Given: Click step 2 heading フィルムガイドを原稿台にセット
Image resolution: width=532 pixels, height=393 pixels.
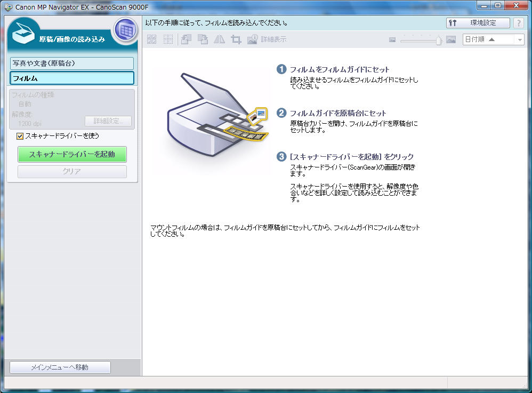Looking at the screenshot, I should tap(337, 113).
